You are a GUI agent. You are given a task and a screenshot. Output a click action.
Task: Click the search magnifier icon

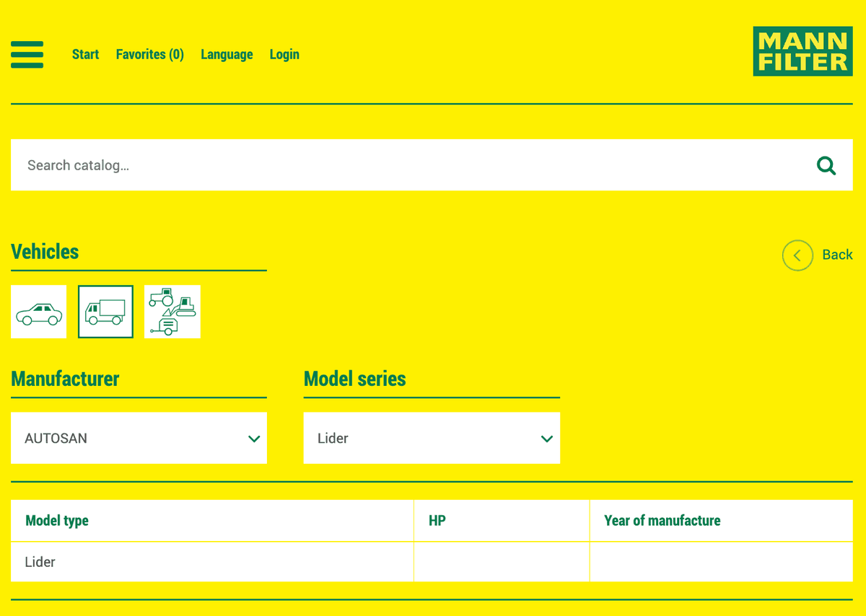tap(826, 166)
